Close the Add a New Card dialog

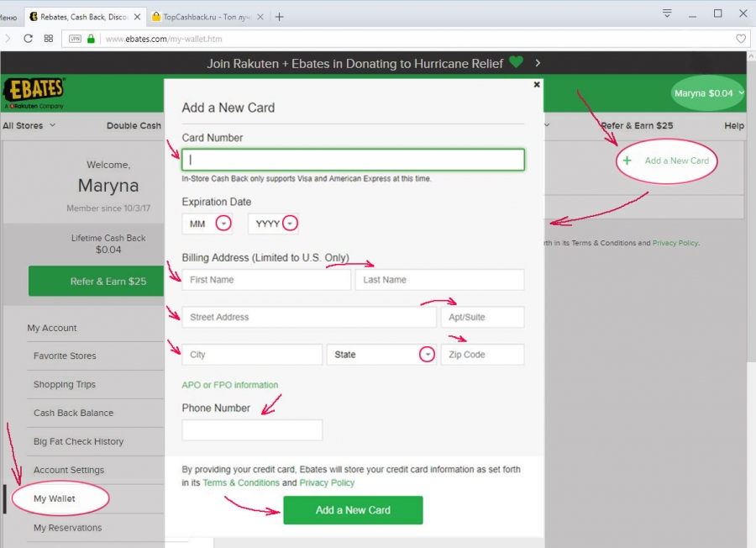(x=537, y=85)
